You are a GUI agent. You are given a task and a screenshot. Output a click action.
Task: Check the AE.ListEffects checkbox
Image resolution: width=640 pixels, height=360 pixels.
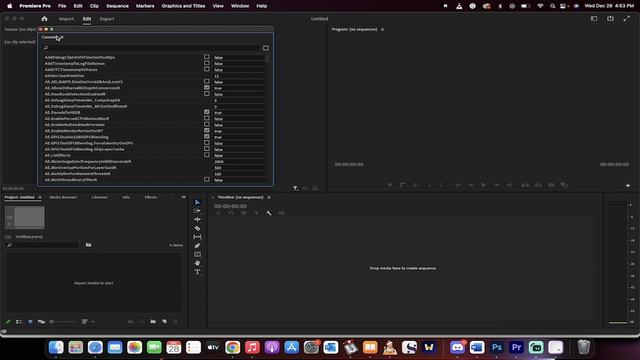(207, 155)
